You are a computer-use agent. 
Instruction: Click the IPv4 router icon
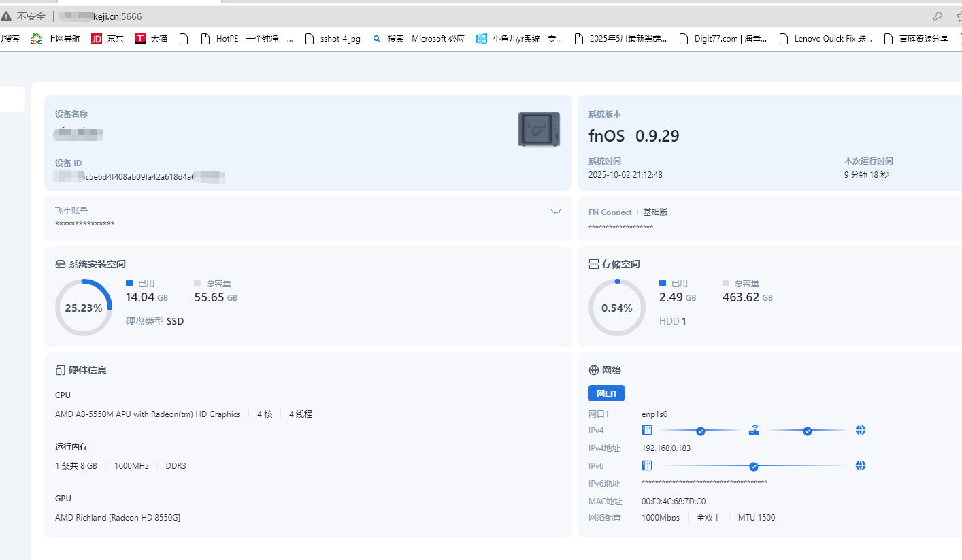tap(754, 431)
